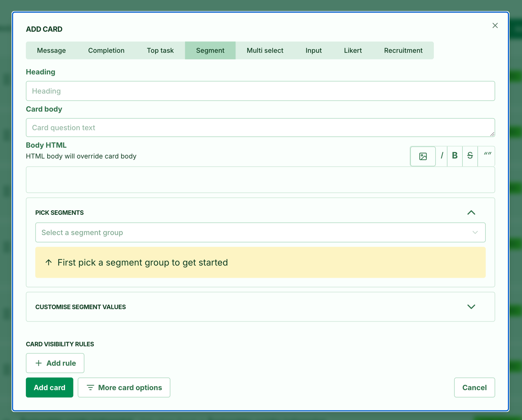Switch to the Recruitment tab

tap(403, 50)
